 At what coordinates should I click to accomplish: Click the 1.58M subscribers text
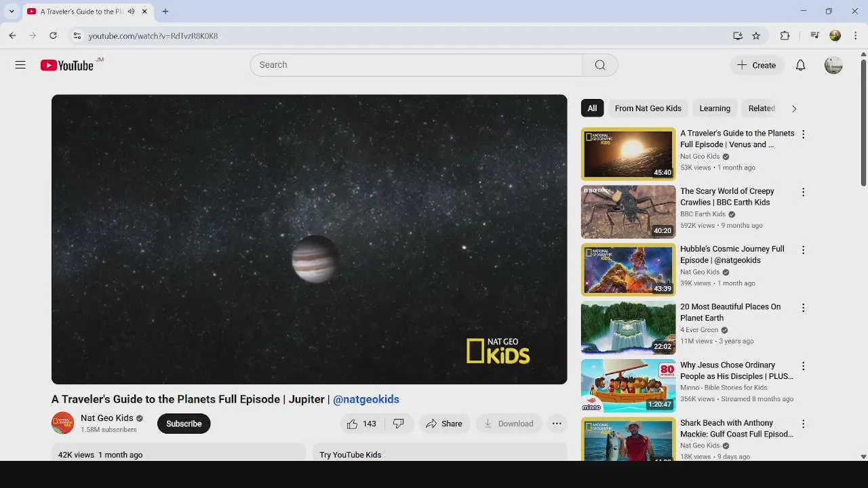point(108,430)
